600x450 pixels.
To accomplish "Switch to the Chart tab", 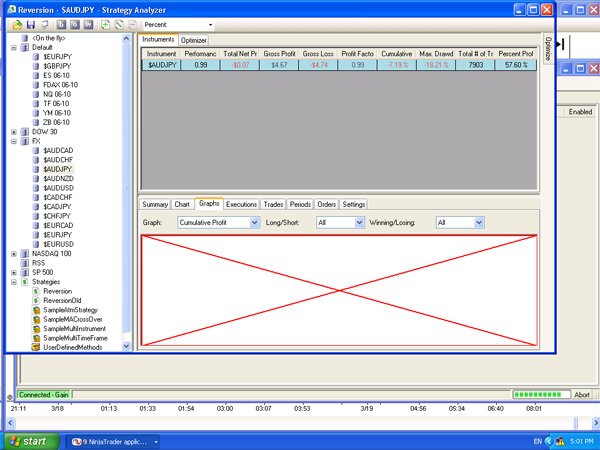I will tap(182, 204).
